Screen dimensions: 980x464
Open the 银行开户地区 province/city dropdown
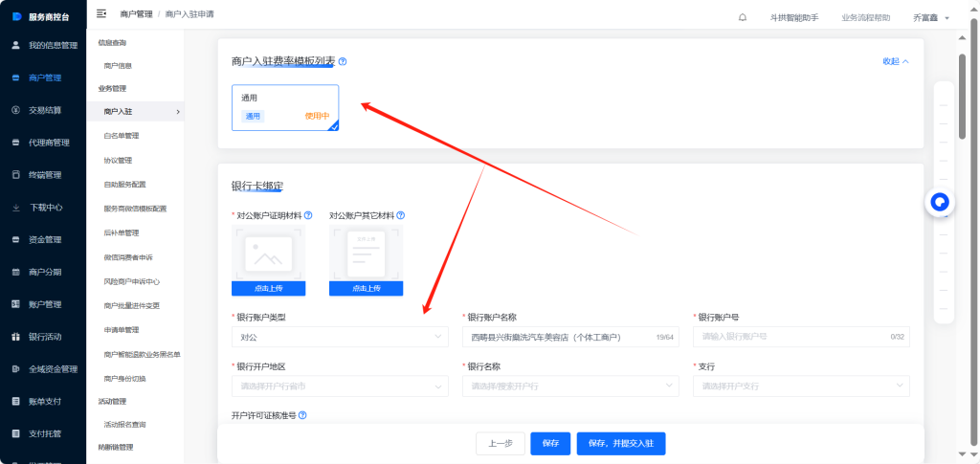[x=340, y=386]
